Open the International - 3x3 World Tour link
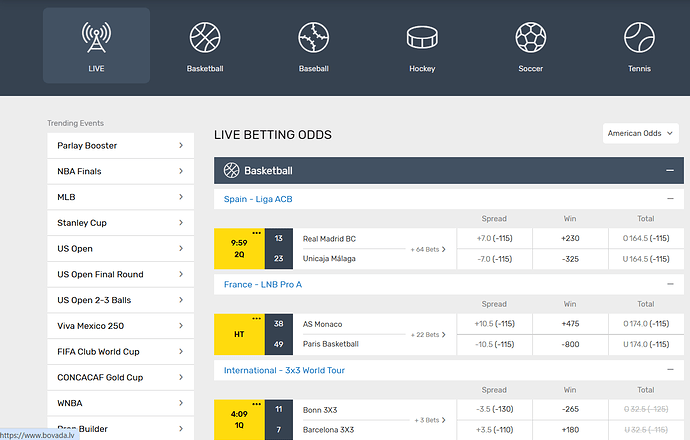 287,370
